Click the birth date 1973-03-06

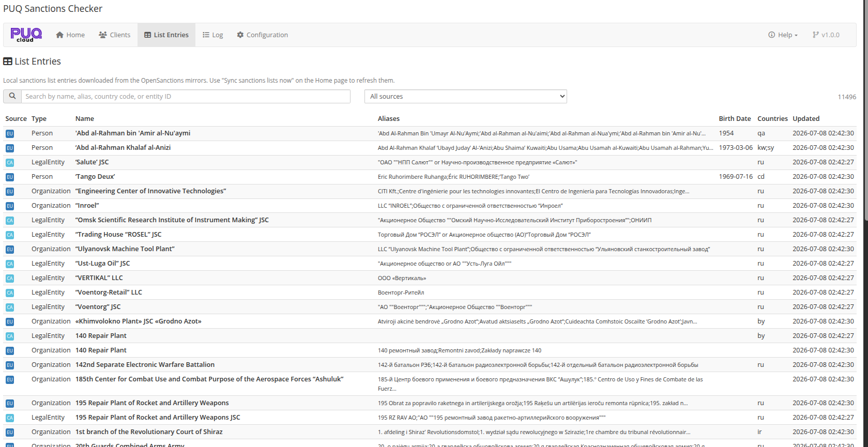pos(736,147)
